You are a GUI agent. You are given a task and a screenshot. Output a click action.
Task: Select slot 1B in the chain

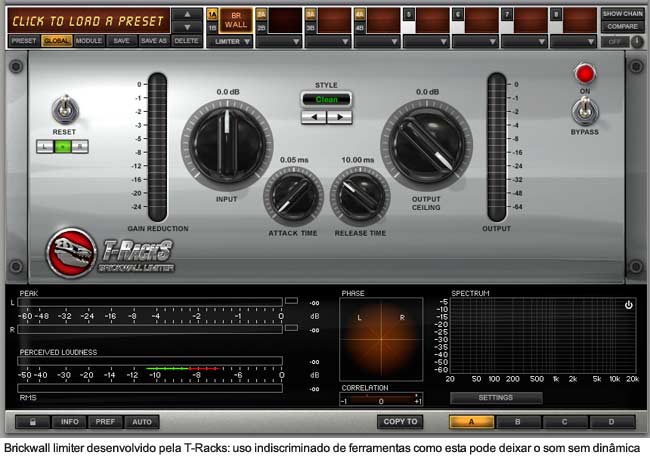[212, 28]
